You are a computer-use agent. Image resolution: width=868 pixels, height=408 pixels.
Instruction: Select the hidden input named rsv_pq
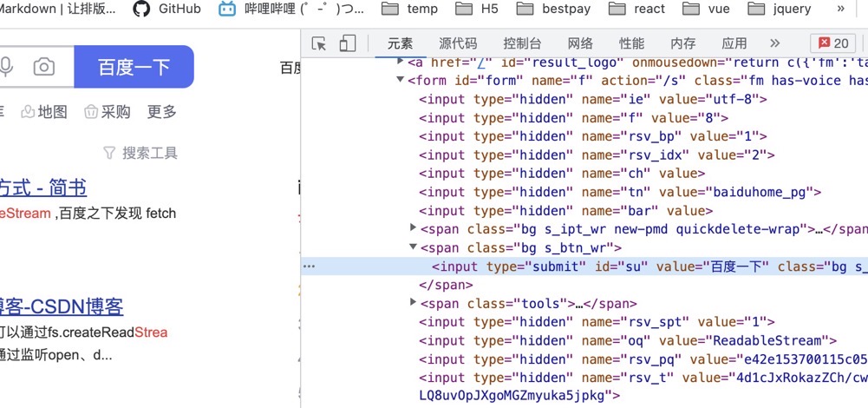(643, 359)
